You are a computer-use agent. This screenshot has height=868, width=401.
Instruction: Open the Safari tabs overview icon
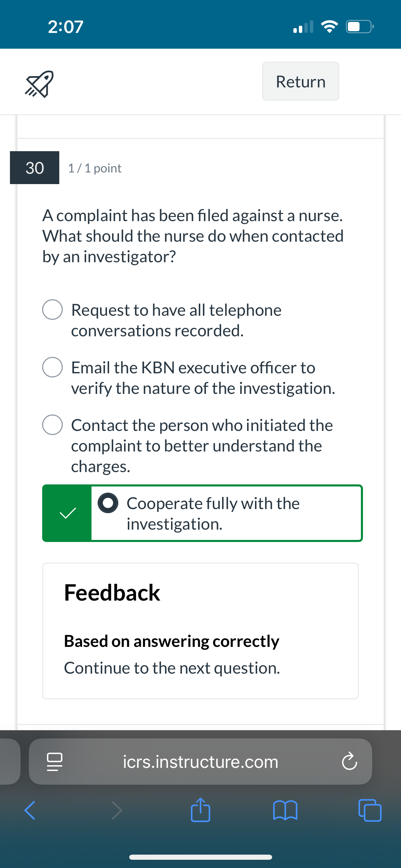tap(370, 810)
